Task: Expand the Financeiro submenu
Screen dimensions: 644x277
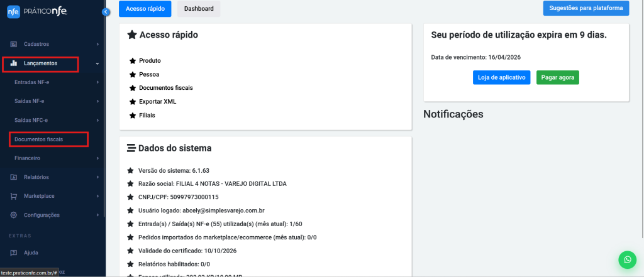Action: (97, 158)
